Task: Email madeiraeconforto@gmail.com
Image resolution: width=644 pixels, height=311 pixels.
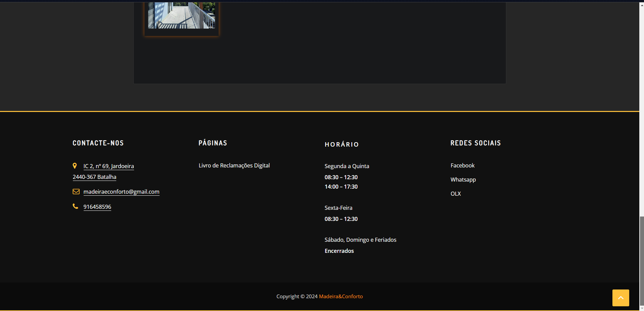Action: 121,192
